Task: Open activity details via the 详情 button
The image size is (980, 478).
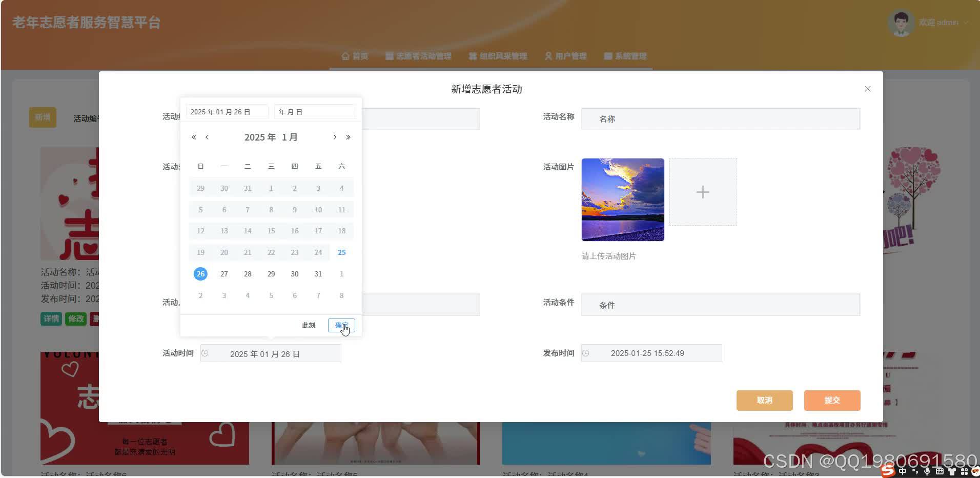Action: point(51,318)
